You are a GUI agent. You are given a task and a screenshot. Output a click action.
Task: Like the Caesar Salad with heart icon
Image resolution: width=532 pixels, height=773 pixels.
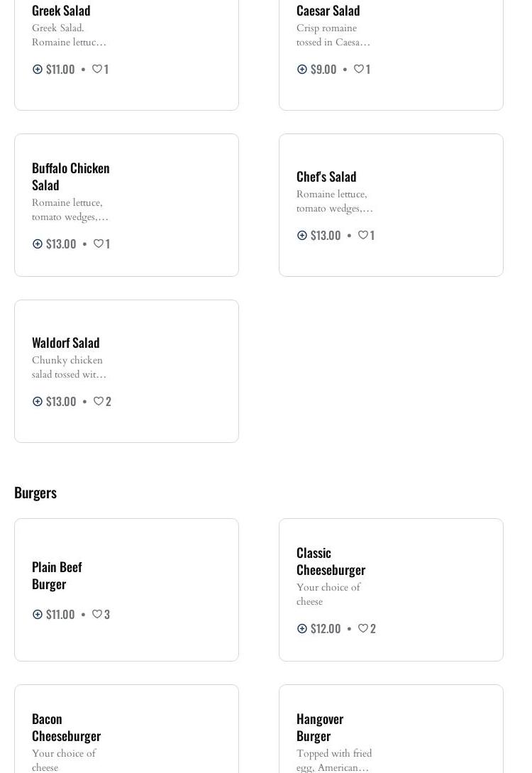[x=359, y=69]
